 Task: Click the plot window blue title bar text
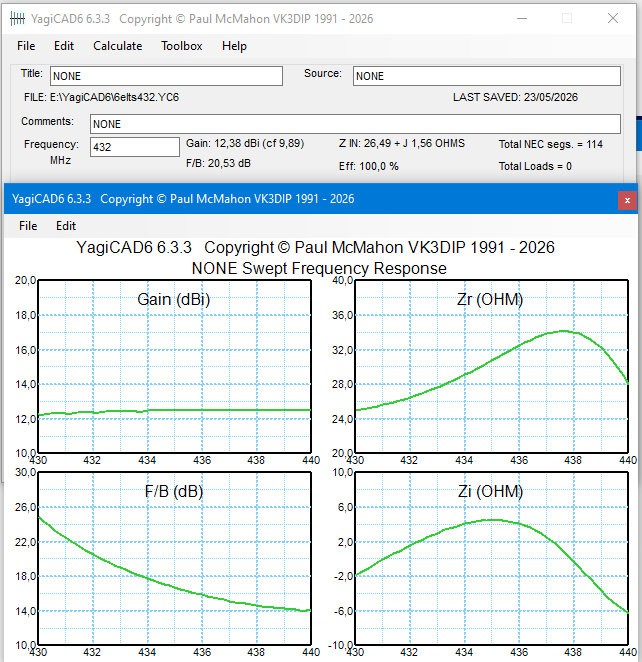tap(183, 199)
